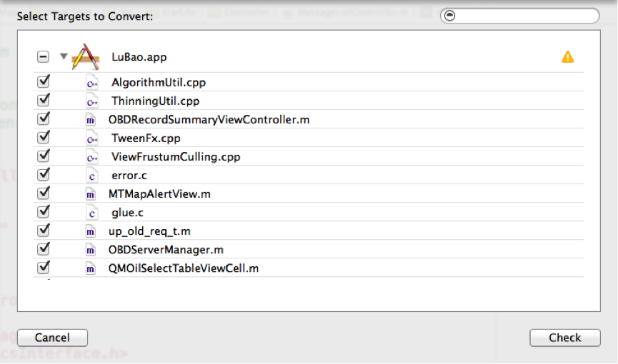Click the error.c file icon
This screenshot has height=364, width=618.
click(x=91, y=176)
